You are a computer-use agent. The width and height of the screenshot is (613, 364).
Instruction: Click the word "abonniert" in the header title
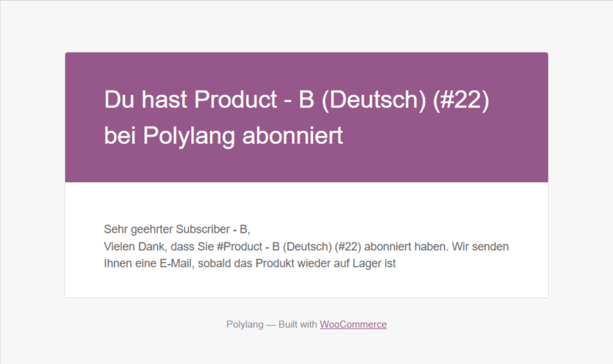[x=292, y=136]
